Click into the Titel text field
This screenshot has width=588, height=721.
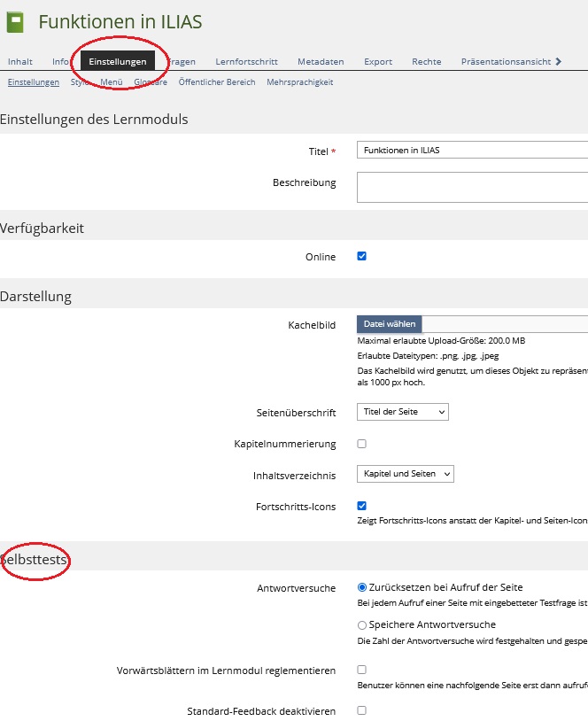pos(471,151)
